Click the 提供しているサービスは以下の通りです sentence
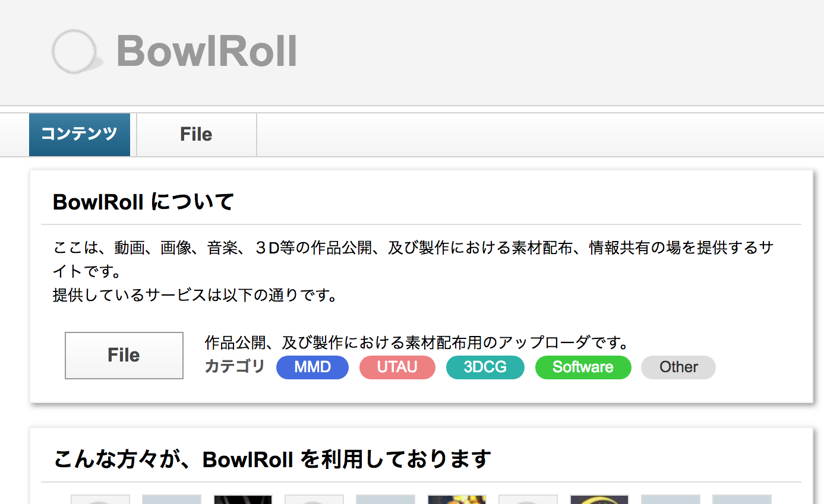This screenshot has height=504, width=824. (195, 295)
